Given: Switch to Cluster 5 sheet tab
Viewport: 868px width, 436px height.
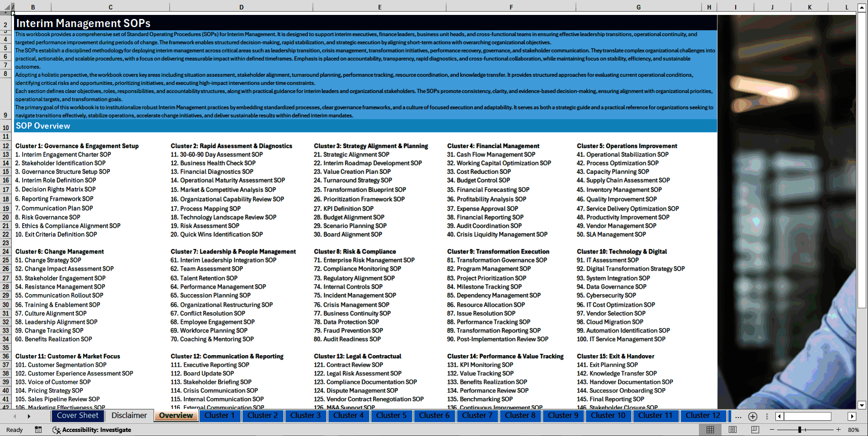Looking at the screenshot, I should pyautogui.click(x=392, y=416).
